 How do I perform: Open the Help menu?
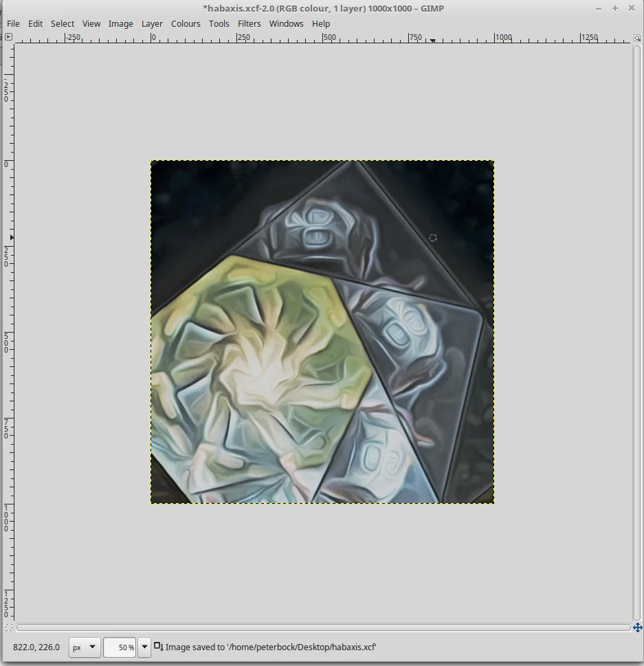pos(321,24)
